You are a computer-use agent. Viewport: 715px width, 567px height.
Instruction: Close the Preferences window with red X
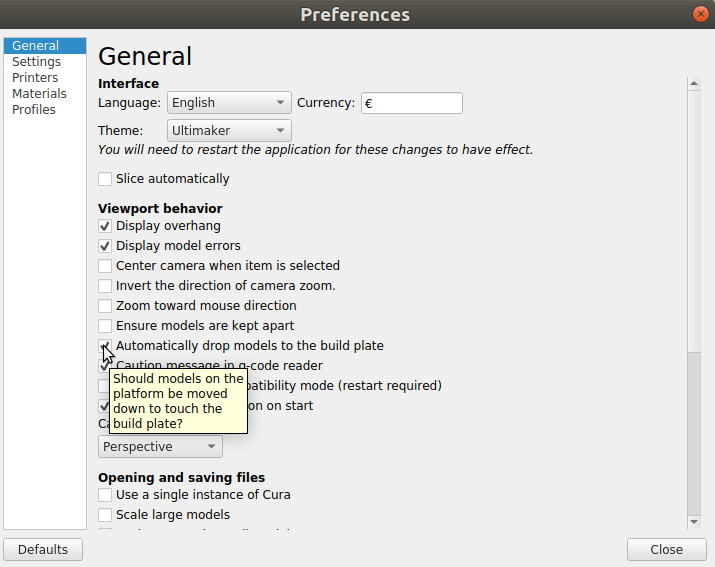click(700, 14)
